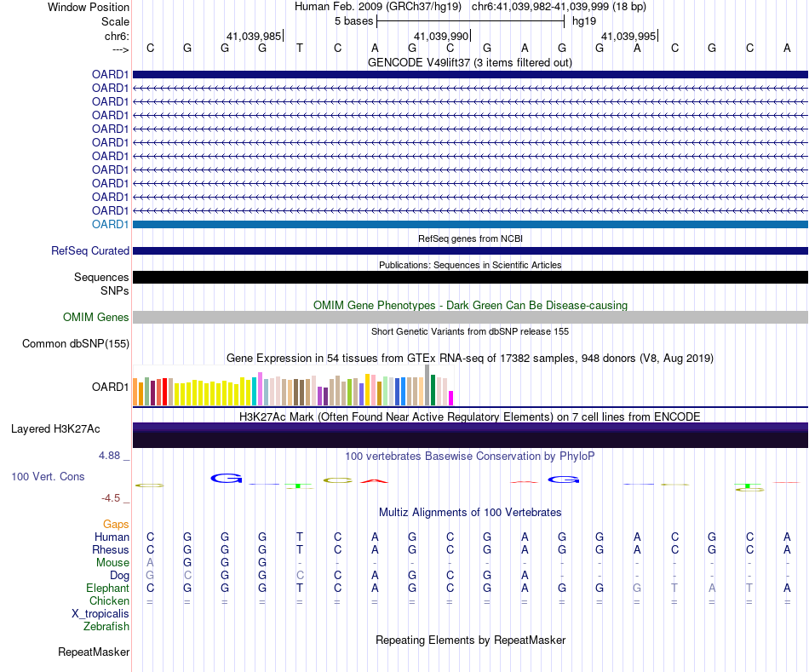Image resolution: width=809 pixels, height=672 pixels.
Task: Click the large blue G in conservation logo
Action: tap(226, 479)
